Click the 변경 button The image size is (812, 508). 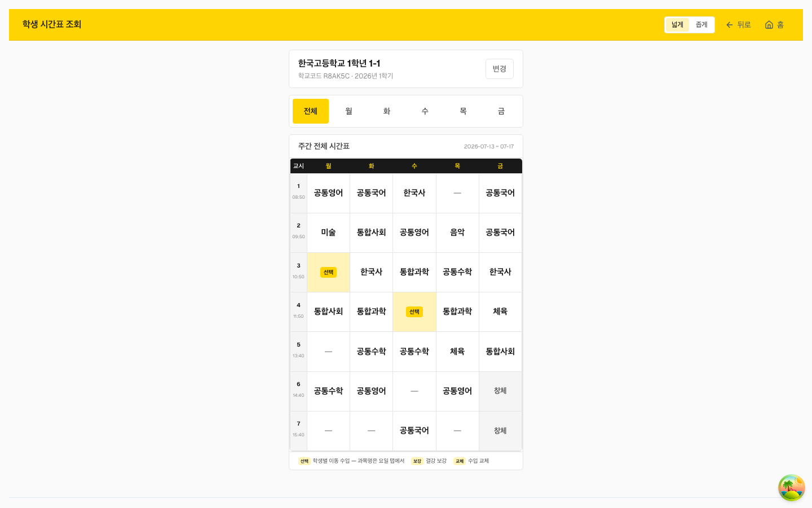pyautogui.click(x=500, y=69)
